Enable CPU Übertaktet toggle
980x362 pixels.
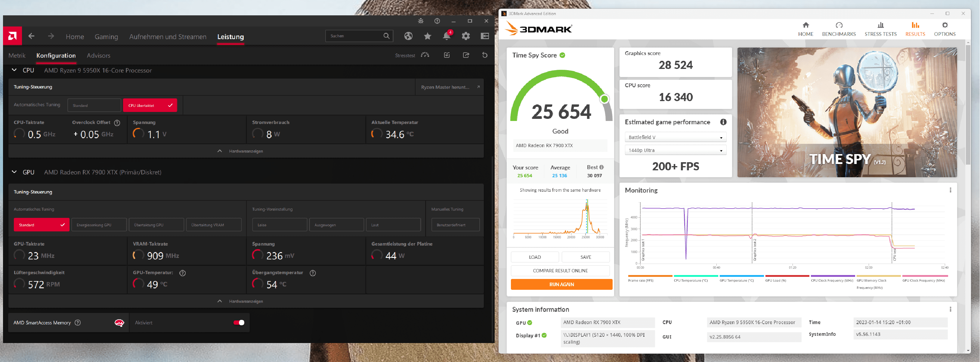pos(151,105)
